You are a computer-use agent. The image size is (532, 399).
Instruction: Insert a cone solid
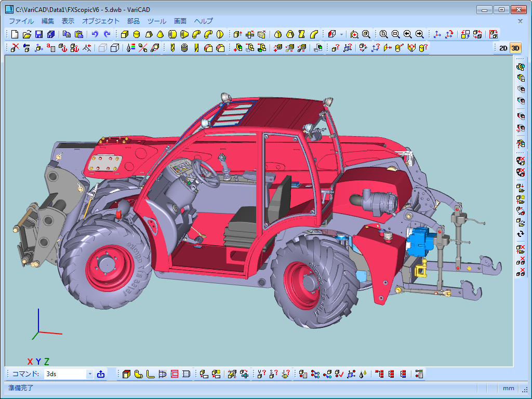[x=160, y=34]
